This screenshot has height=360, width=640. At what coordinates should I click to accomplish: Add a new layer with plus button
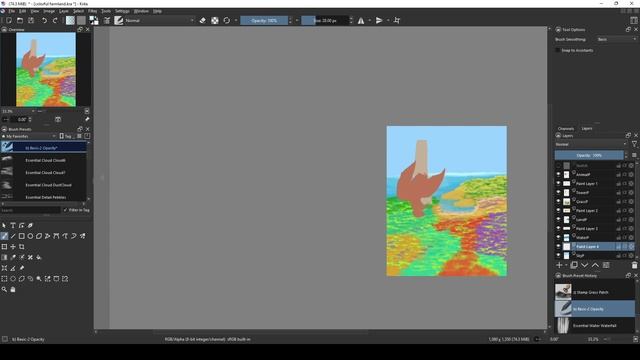(x=559, y=265)
